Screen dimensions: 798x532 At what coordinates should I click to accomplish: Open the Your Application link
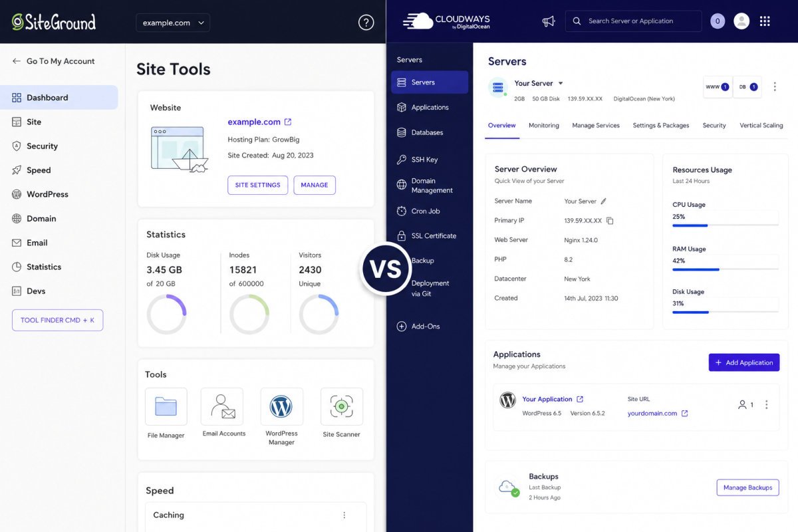coord(553,399)
